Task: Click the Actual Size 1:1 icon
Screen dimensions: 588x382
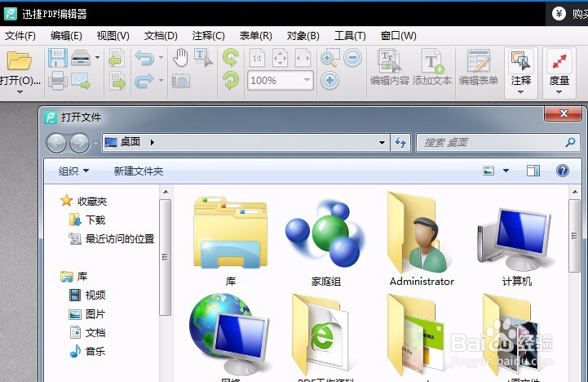Action: pos(257,58)
